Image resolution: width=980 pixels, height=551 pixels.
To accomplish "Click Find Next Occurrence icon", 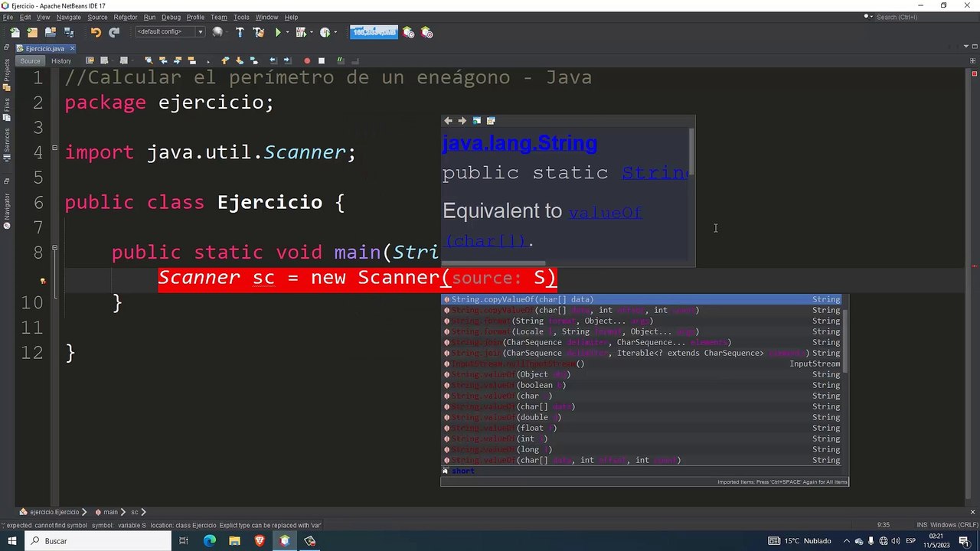I will [x=177, y=60].
